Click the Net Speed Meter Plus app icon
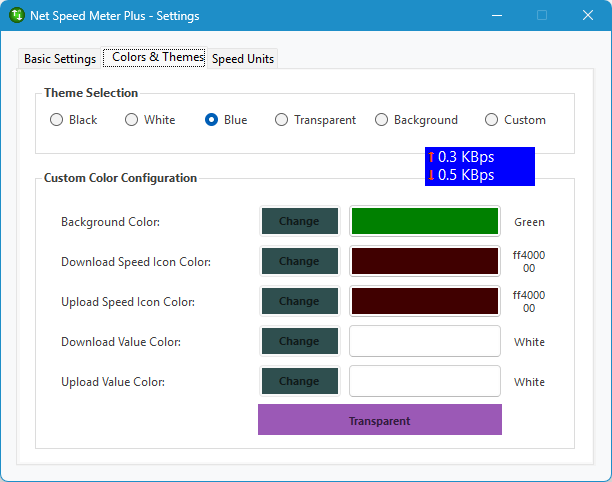 click(x=17, y=16)
